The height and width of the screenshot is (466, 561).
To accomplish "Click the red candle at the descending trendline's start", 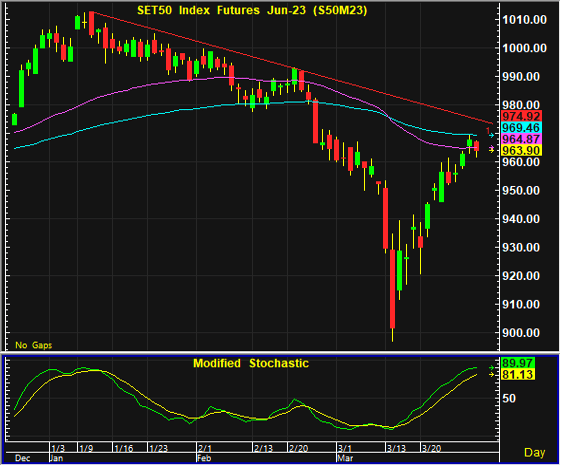I will (92, 23).
